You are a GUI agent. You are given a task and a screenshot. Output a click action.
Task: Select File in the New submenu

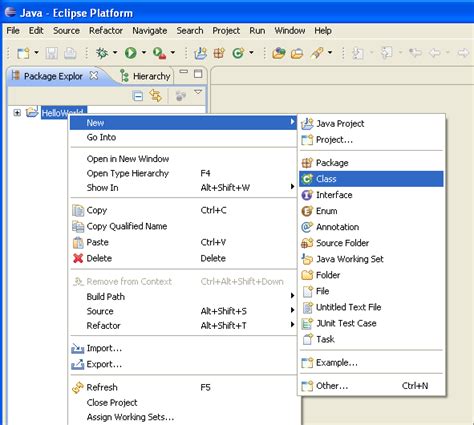pyautogui.click(x=371, y=291)
